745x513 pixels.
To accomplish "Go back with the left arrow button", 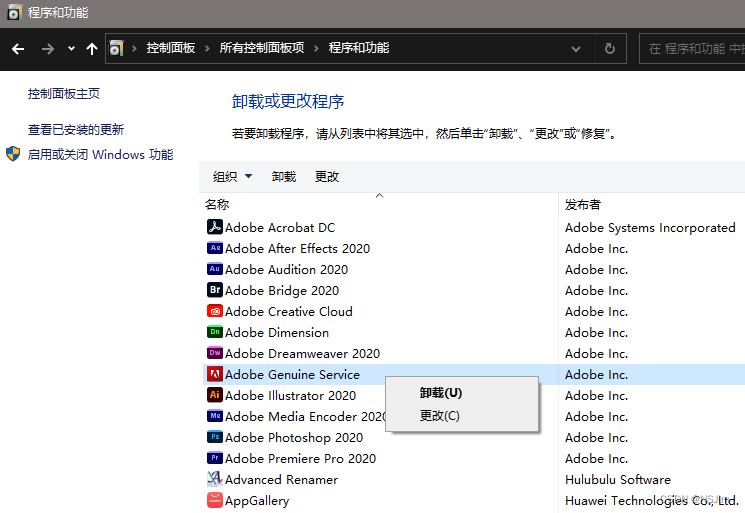I will 18,48.
